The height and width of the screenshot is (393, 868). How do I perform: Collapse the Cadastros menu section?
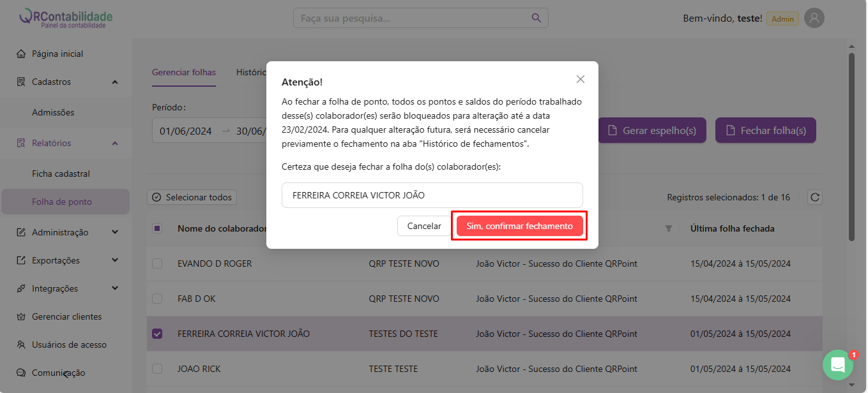click(x=115, y=82)
